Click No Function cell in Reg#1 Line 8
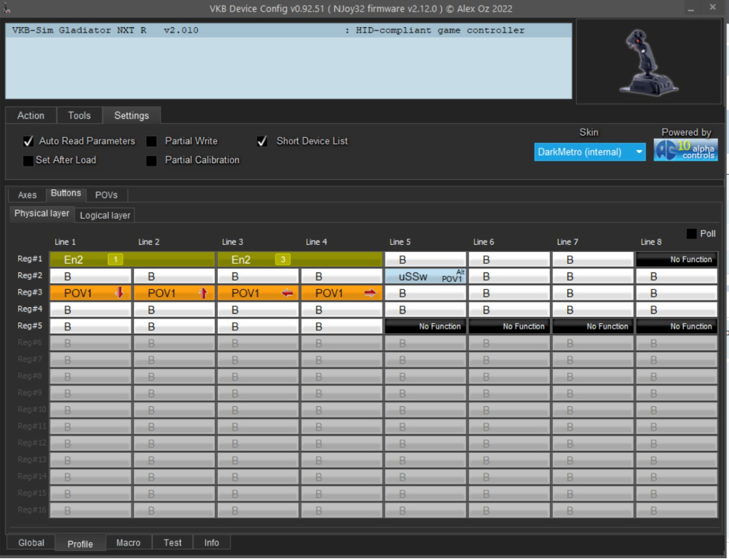This screenshot has width=729, height=560. coord(677,259)
